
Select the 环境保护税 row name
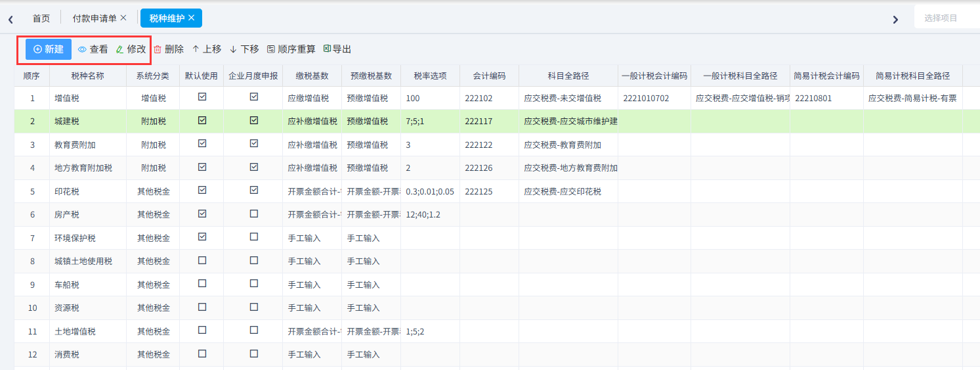(x=88, y=238)
